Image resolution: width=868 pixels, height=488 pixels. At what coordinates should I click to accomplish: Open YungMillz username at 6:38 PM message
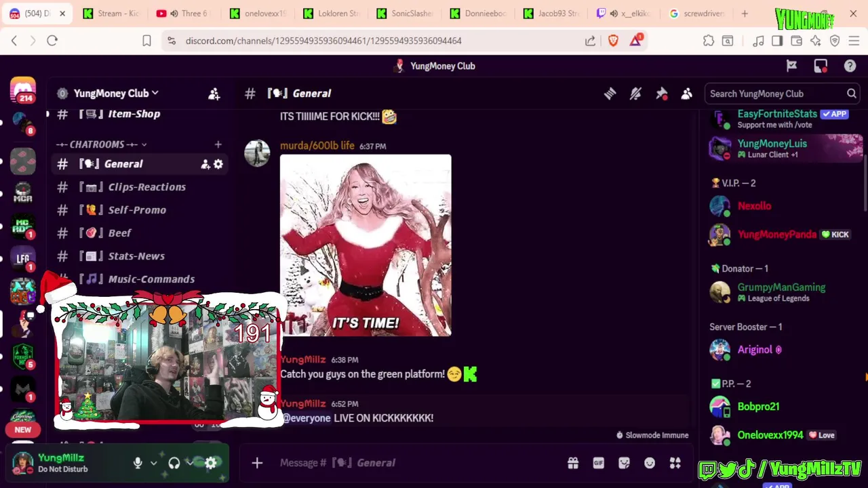tap(303, 359)
